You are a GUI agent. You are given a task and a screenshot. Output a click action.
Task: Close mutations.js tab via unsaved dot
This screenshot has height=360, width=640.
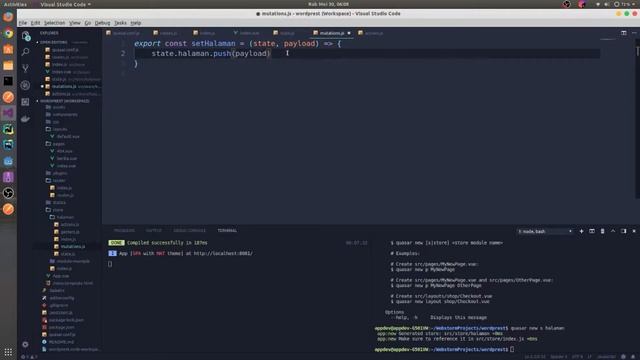coord(349,33)
